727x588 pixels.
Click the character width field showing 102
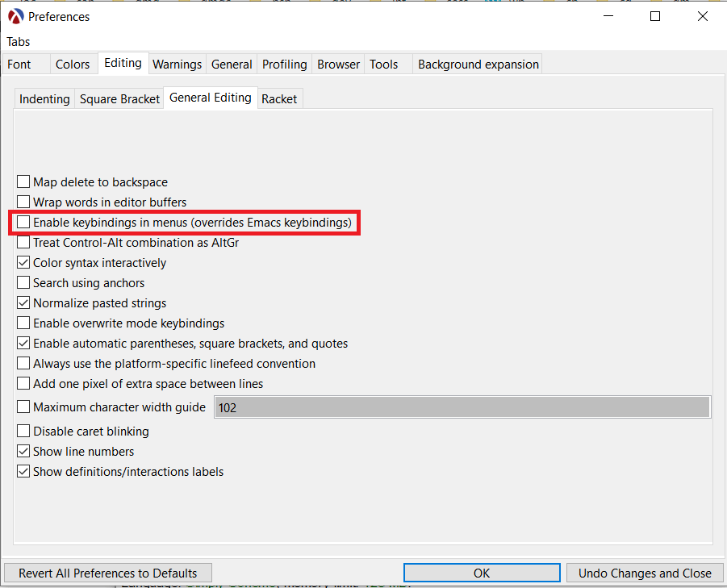pyautogui.click(x=462, y=407)
